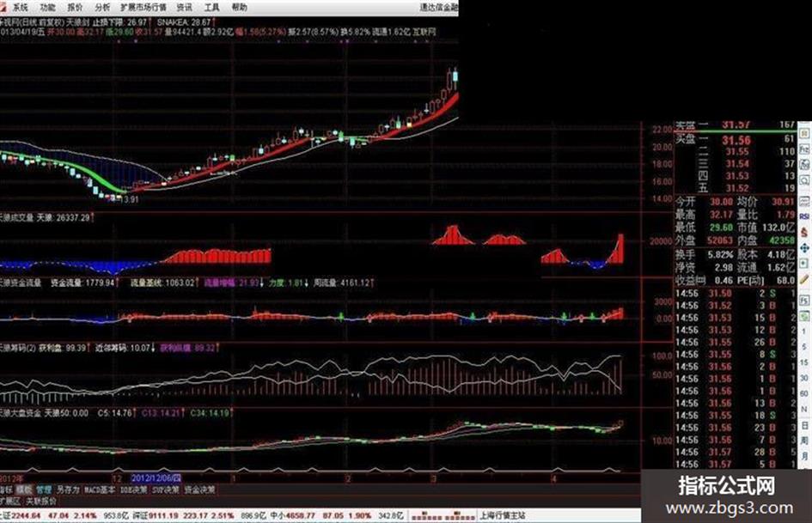
Task: Select the 管理 tab at bottom
Action: click(x=44, y=490)
